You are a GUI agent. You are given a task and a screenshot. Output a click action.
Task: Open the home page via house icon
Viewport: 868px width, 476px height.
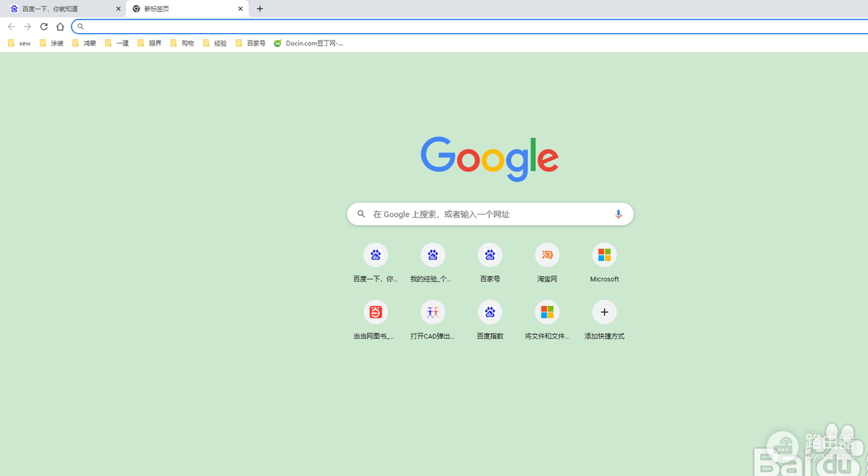point(60,27)
